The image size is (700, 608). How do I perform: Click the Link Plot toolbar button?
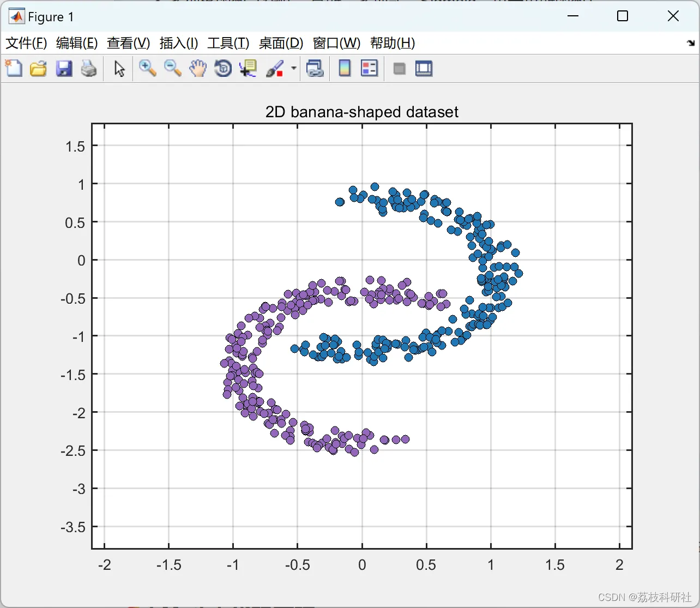(x=315, y=69)
